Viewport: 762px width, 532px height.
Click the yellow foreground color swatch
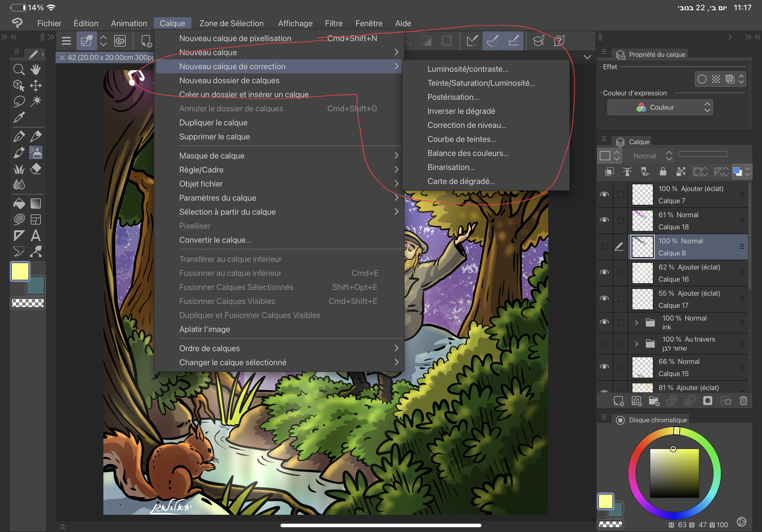(x=20, y=271)
